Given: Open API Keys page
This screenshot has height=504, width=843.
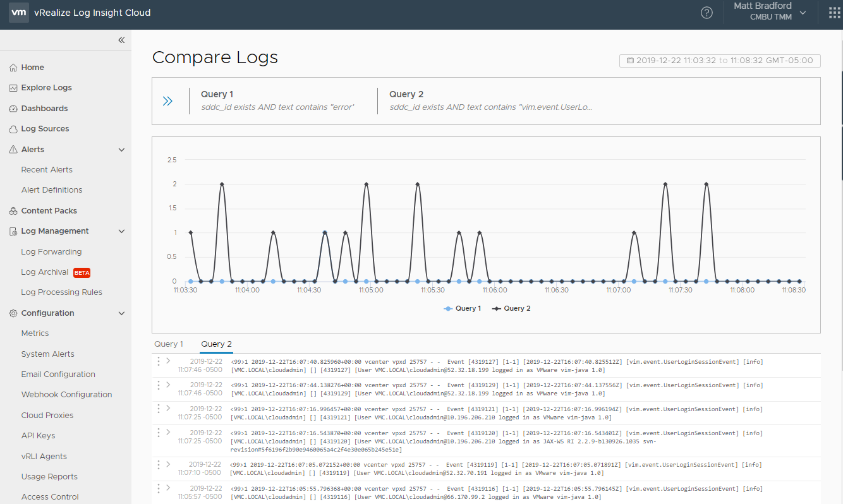Looking at the screenshot, I should click(x=38, y=436).
